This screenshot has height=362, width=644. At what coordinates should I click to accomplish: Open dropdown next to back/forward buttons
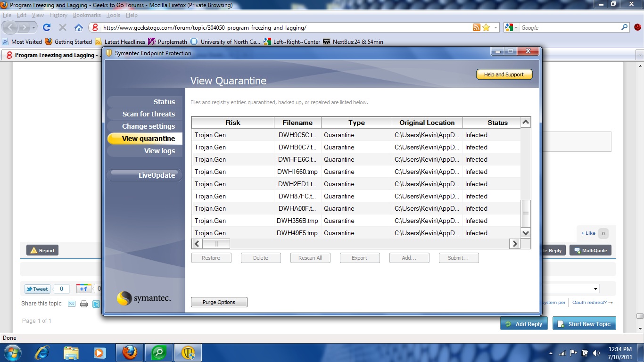pyautogui.click(x=34, y=28)
